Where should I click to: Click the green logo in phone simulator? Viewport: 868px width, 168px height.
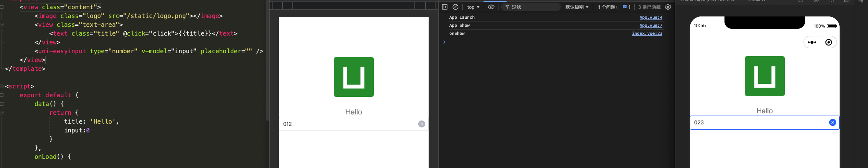764,76
